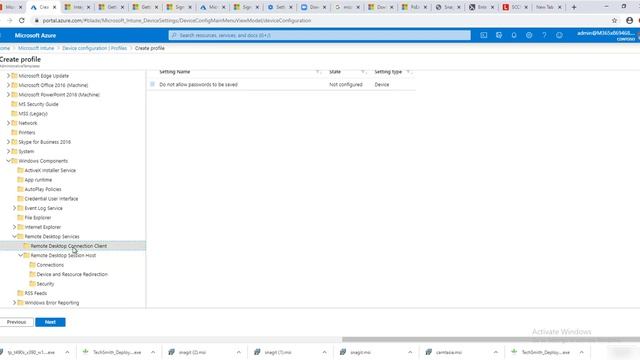Select the Security folder under Session Host

point(45,284)
